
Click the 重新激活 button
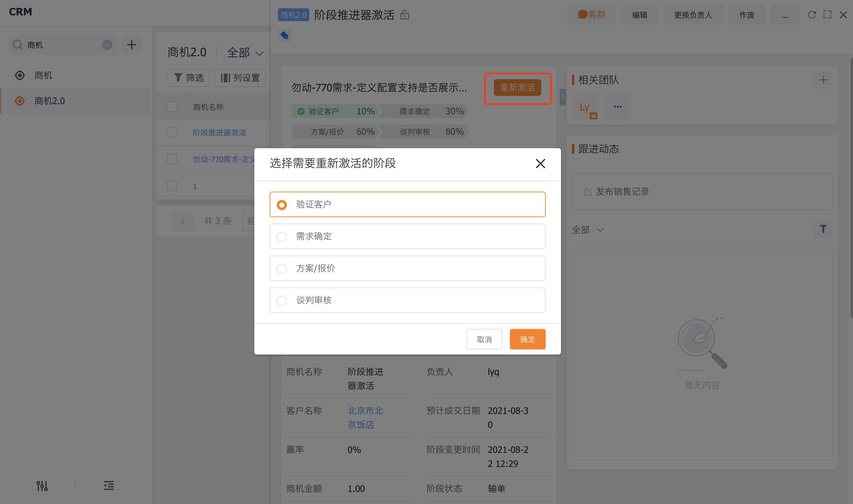(x=517, y=88)
